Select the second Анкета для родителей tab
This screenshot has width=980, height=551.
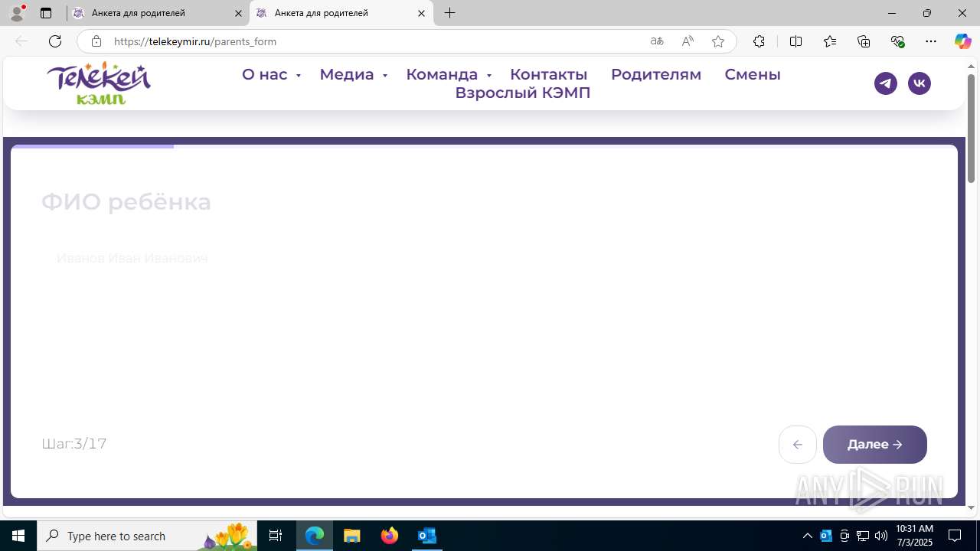341,13
